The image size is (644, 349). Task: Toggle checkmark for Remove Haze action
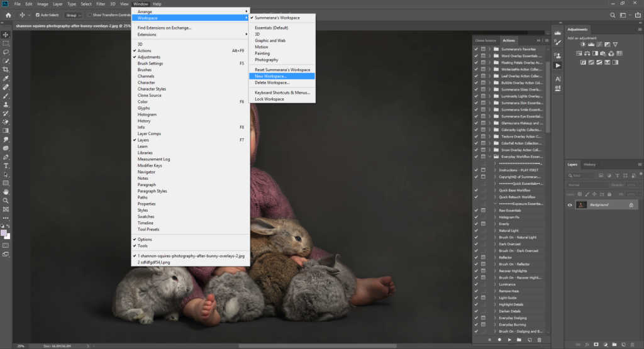[477, 291]
